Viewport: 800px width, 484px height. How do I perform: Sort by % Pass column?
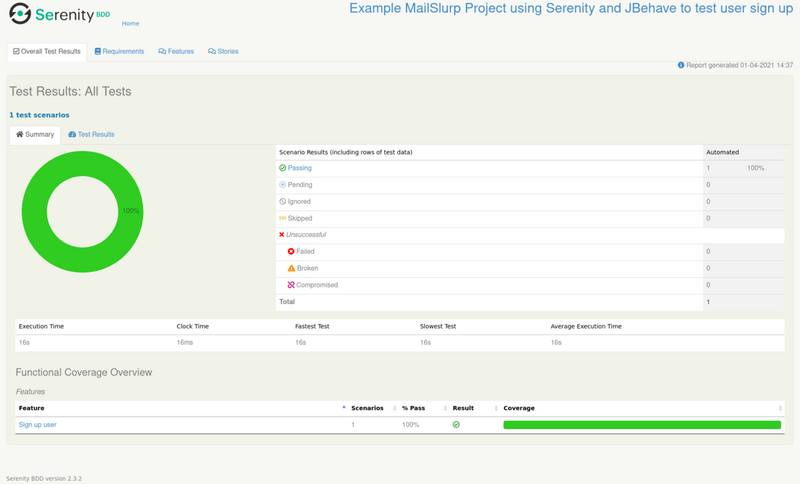(413, 408)
